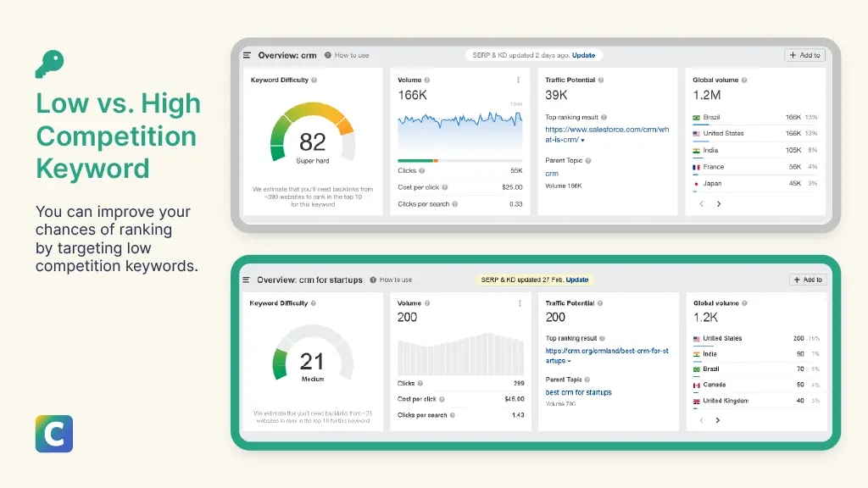Select United States row showing 166K volume
Viewport: 868px width, 488px height.
(755, 133)
